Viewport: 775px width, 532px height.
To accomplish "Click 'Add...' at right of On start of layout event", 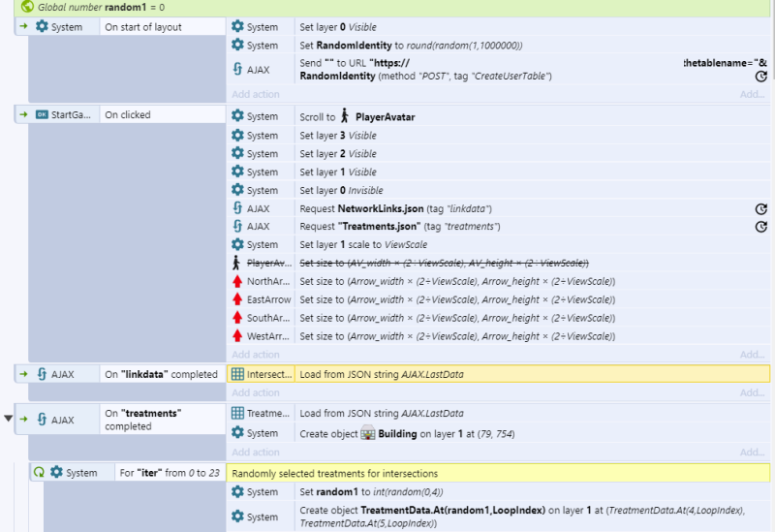I will click(x=753, y=94).
